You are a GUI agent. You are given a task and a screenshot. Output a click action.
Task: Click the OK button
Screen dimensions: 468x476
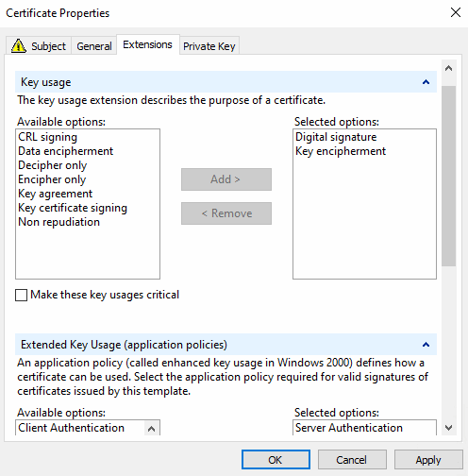click(276, 460)
